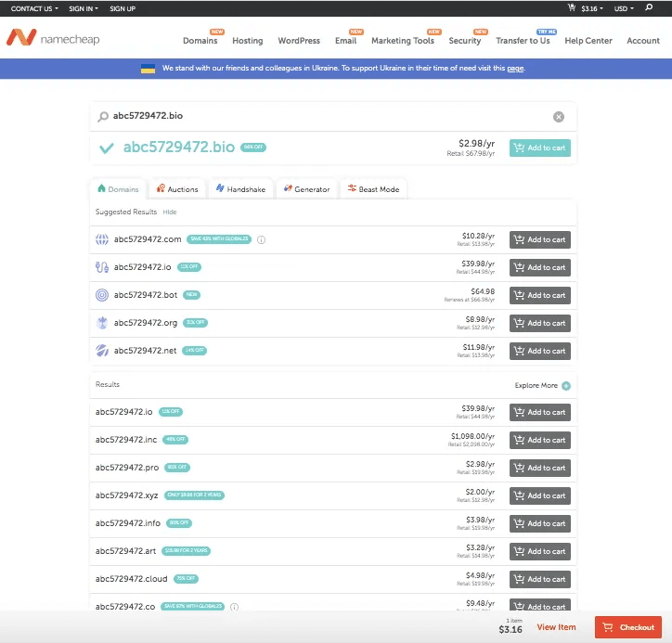Viewport: 672px width, 643px height.
Task: Click the abc5729472.info discount badge
Action: pos(179,523)
